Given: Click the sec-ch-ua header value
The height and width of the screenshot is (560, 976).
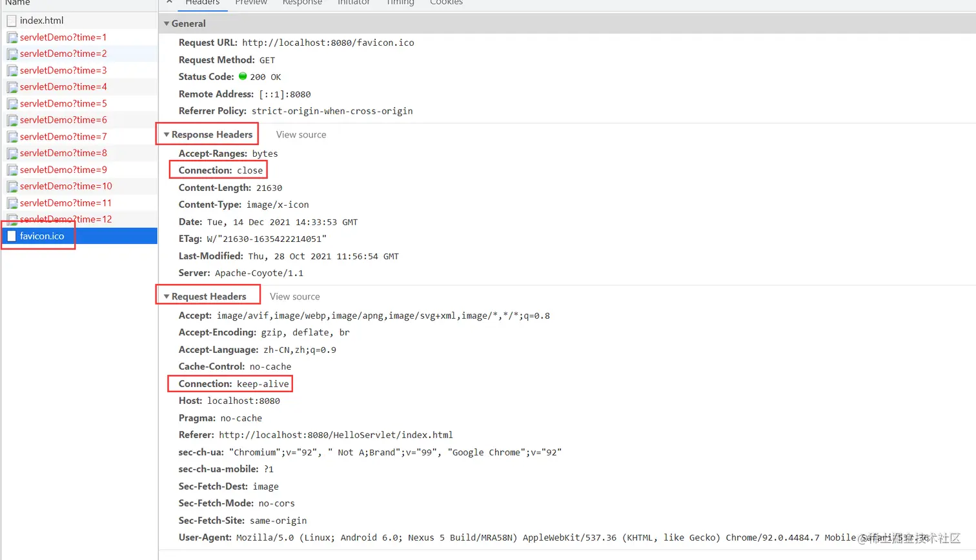Looking at the screenshot, I should coord(395,452).
